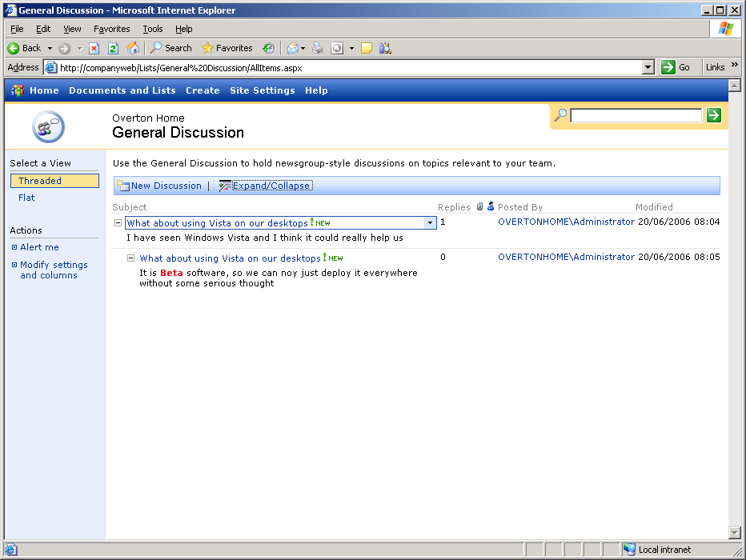Open Modify settings and columns
The height and width of the screenshot is (560, 746).
point(54,270)
